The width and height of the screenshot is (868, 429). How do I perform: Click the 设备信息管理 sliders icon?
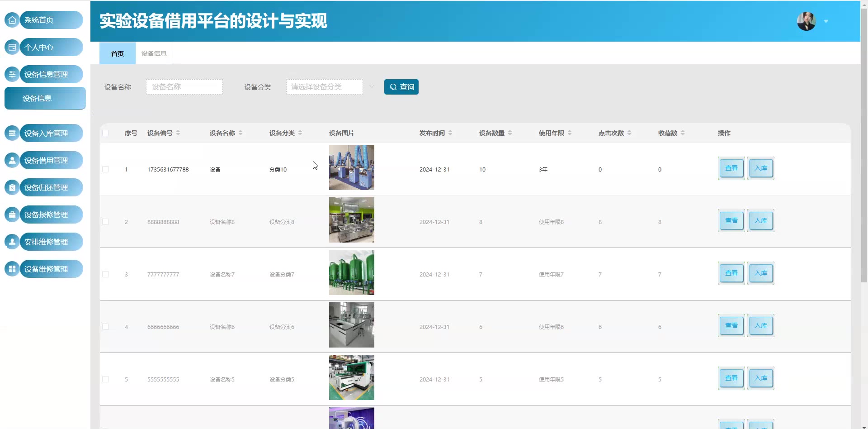click(x=12, y=74)
